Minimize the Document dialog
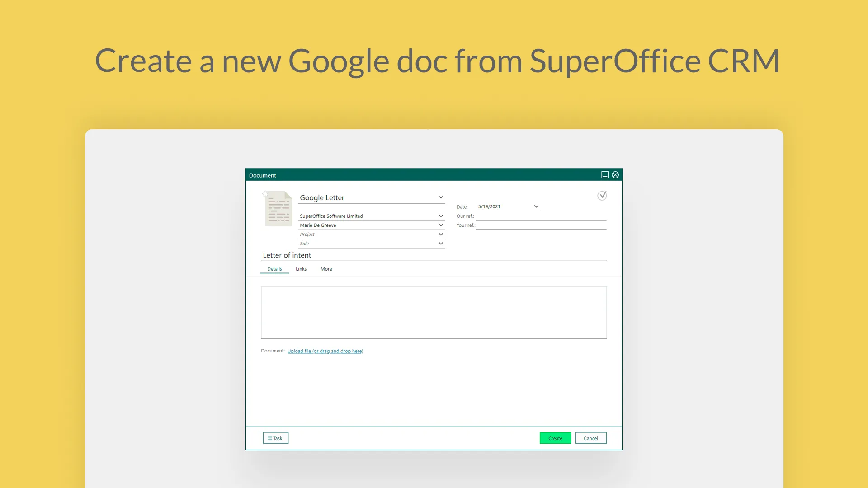The height and width of the screenshot is (488, 868). (604, 175)
